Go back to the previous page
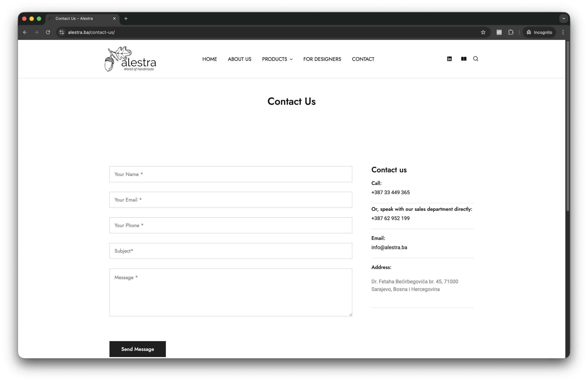588x382 pixels. tap(25, 32)
